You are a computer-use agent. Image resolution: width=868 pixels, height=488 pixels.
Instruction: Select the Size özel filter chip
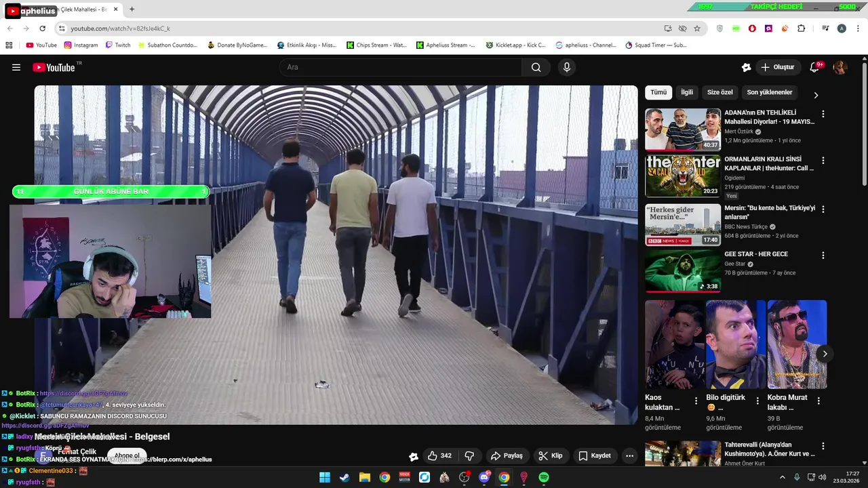tap(720, 92)
